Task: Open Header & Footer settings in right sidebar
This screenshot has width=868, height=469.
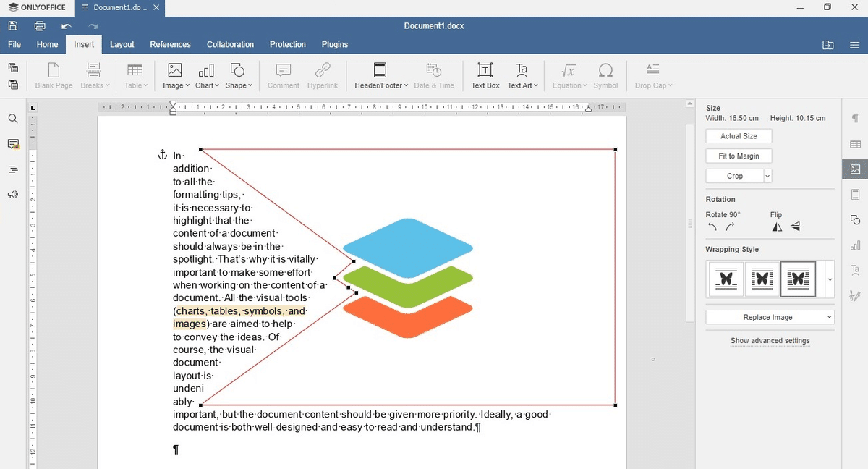Action: [856, 195]
